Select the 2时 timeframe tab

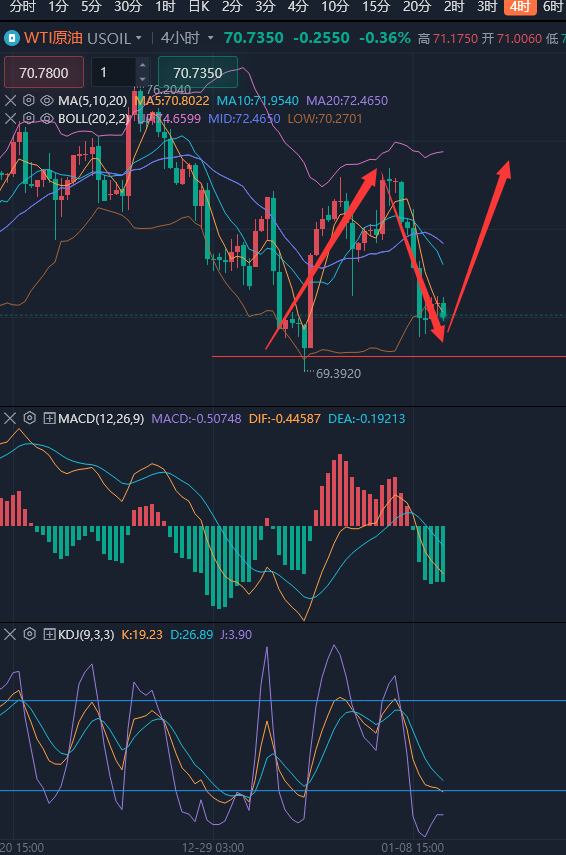[454, 7]
